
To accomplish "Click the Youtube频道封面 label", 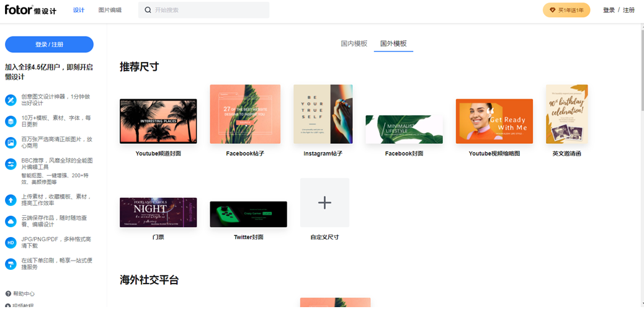I will click(x=158, y=154).
